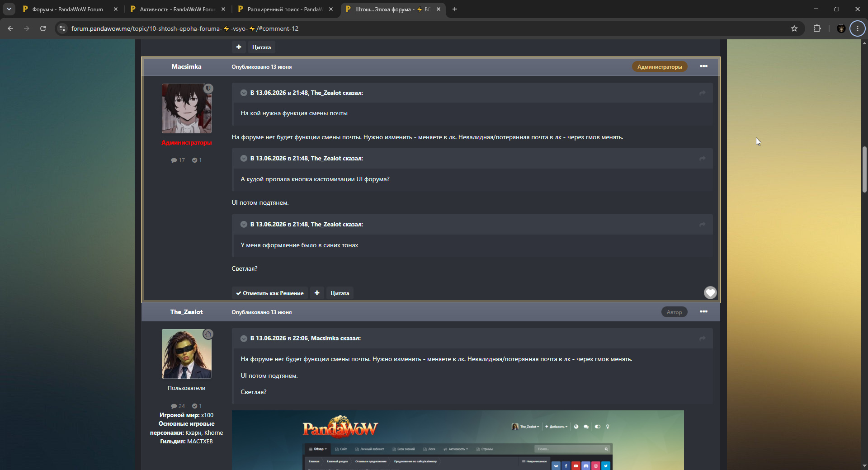Image resolution: width=868 pixels, height=470 pixels.
Task: Open Macsimka profile name link
Action: pos(186,66)
